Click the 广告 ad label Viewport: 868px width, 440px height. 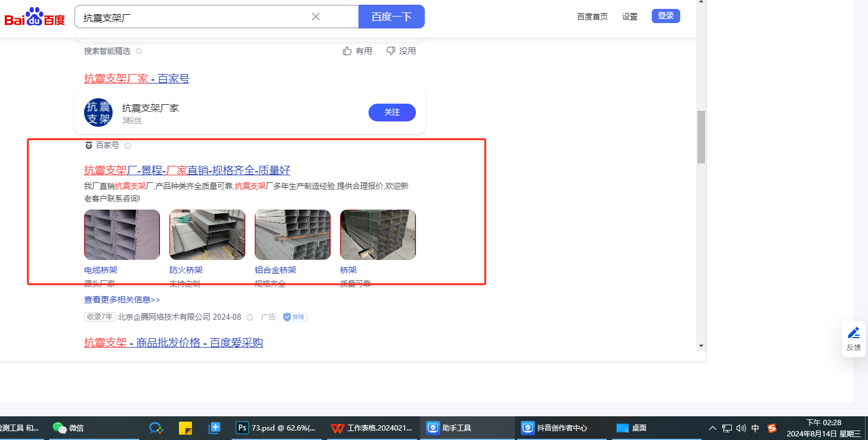[x=268, y=317]
